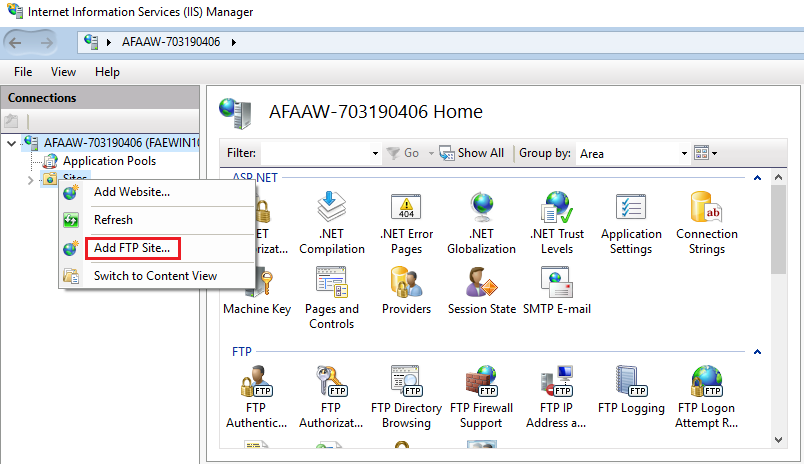The width and height of the screenshot is (804, 464).
Task: Select the AFAAW-703190406 server node
Action: (122, 143)
